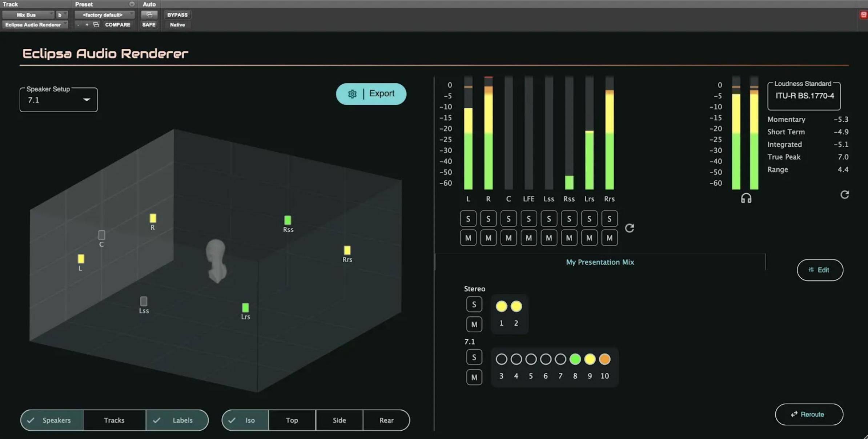Click the Reroute button

coord(809,414)
